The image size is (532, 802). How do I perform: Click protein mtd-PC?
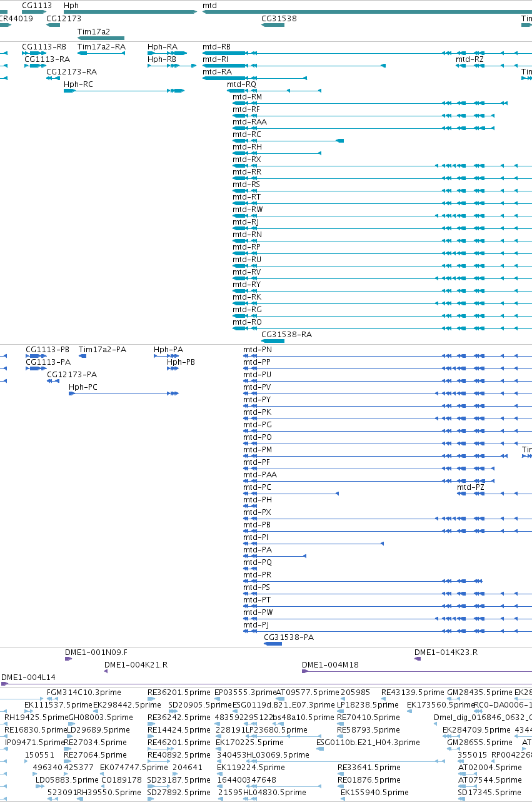point(258,487)
